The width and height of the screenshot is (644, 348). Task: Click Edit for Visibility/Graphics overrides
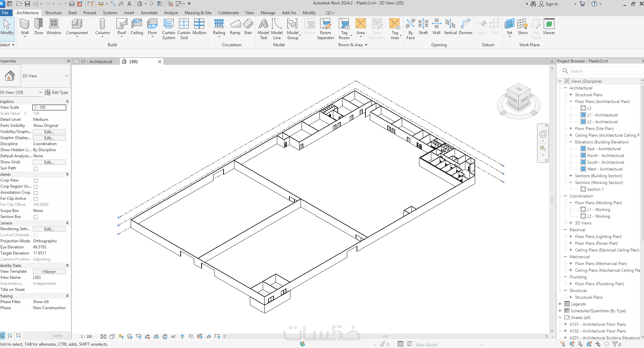tap(49, 132)
